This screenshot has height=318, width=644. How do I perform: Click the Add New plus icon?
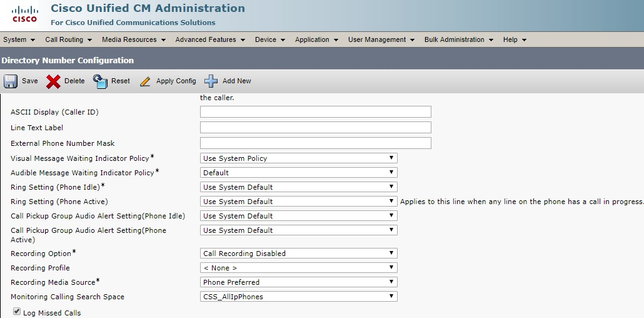coord(211,81)
